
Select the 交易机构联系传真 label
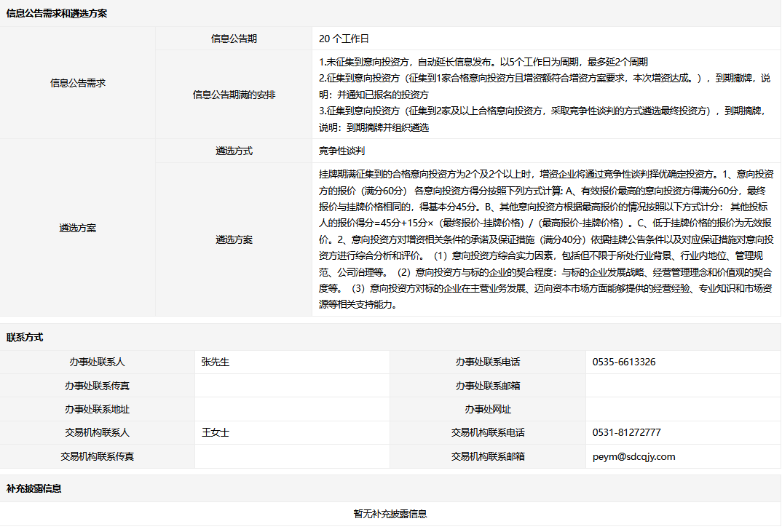point(97,456)
